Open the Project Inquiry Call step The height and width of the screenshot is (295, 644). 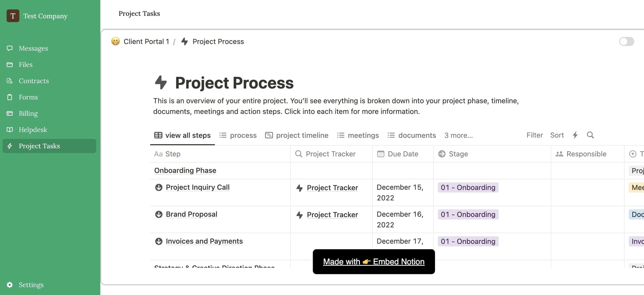pos(197,187)
